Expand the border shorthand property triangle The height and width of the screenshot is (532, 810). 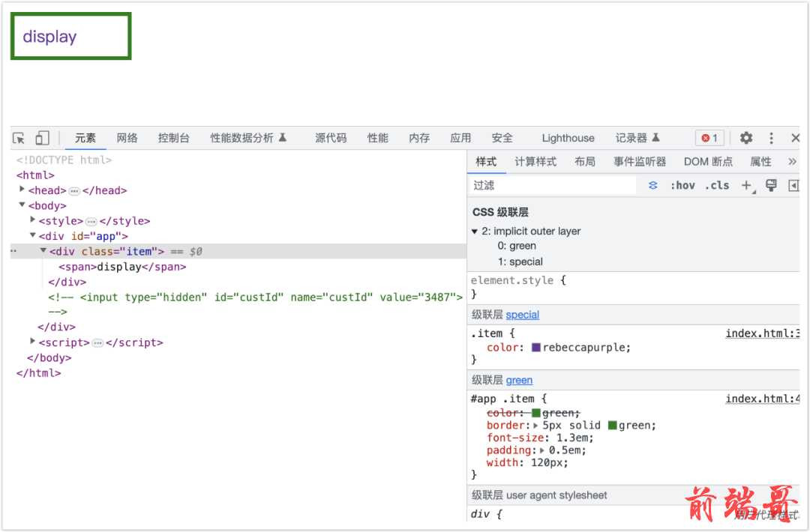coord(535,426)
